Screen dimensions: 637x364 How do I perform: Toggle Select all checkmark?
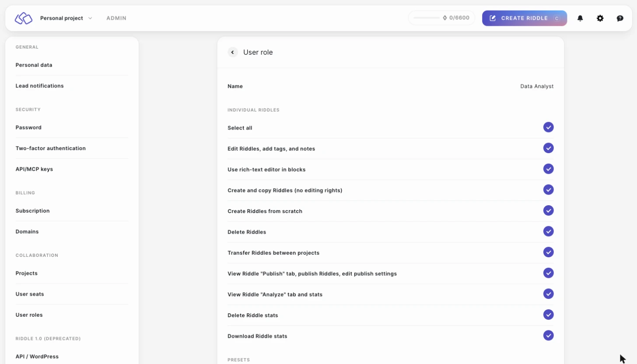coord(549,127)
